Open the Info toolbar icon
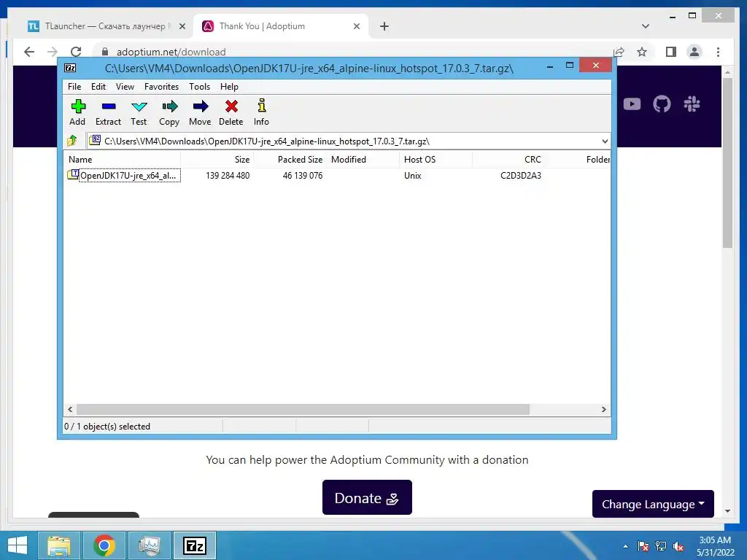The width and height of the screenshot is (747, 560). (x=261, y=112)
